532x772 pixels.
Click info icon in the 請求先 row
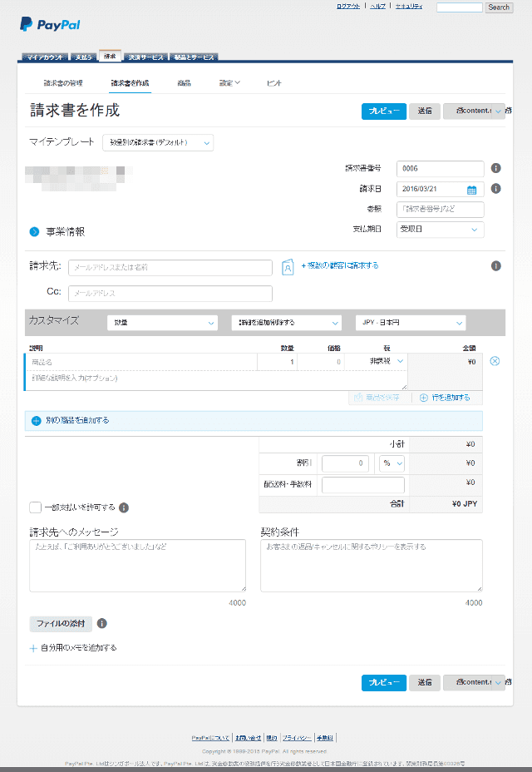(x=496, y=266)
